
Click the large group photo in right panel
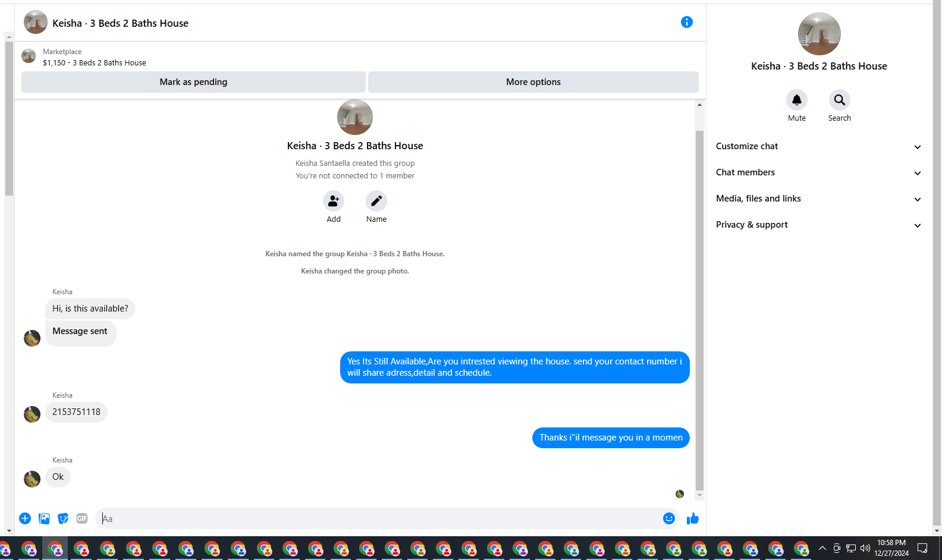point(819,34)
